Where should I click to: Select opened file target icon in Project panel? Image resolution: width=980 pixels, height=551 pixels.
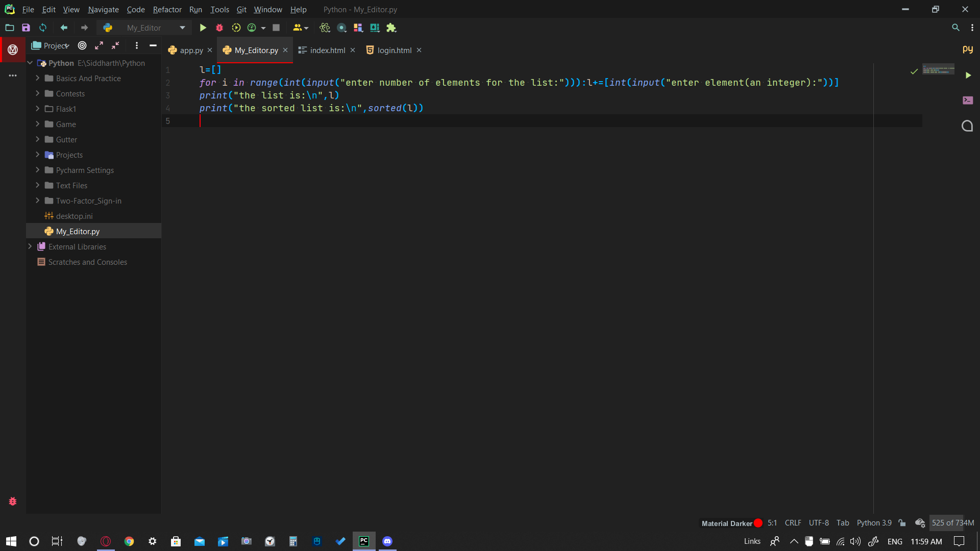82,45
